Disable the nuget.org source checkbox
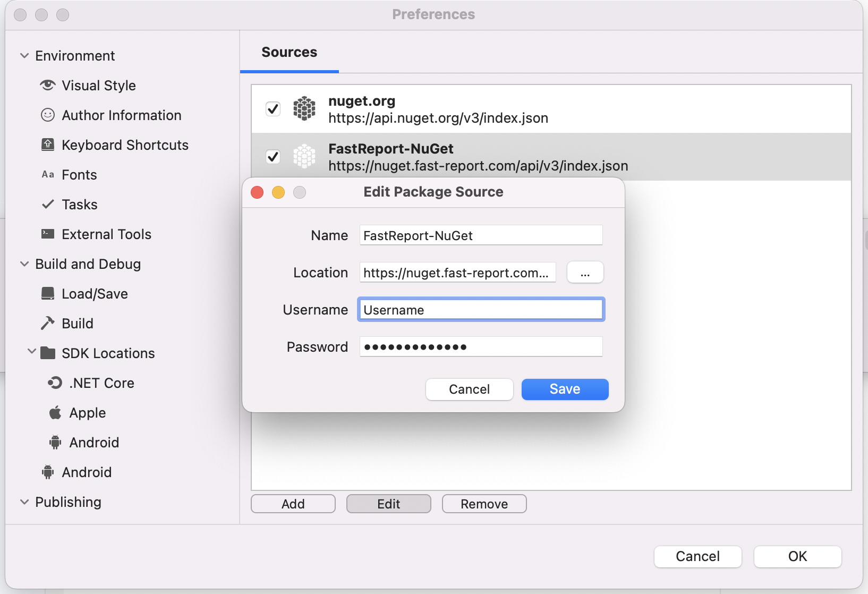Viewport: 868px width, 594px height. tap(273, 109)
